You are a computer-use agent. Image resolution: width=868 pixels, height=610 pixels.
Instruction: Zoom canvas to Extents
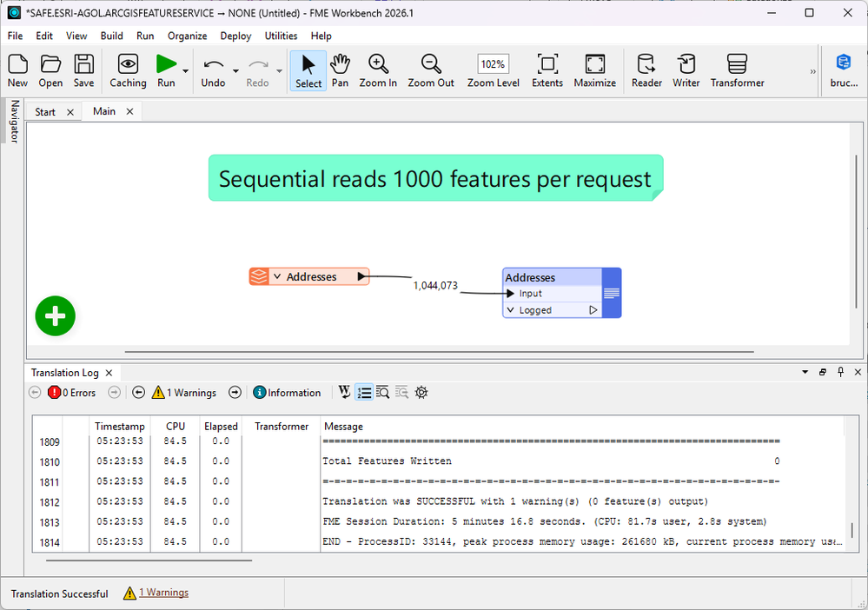pyautogui.click(x=547, y=71)
